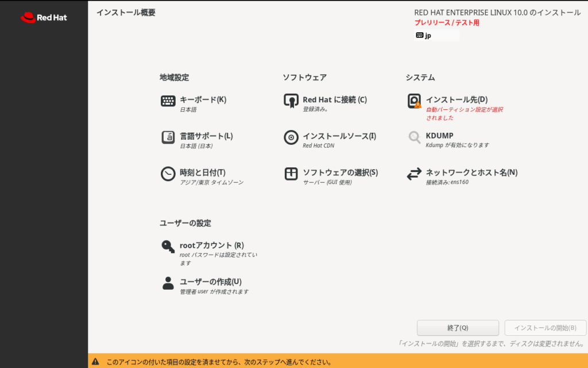Click the warning icon in the orange bar
588x368 pixels.
tap(95, 362)
